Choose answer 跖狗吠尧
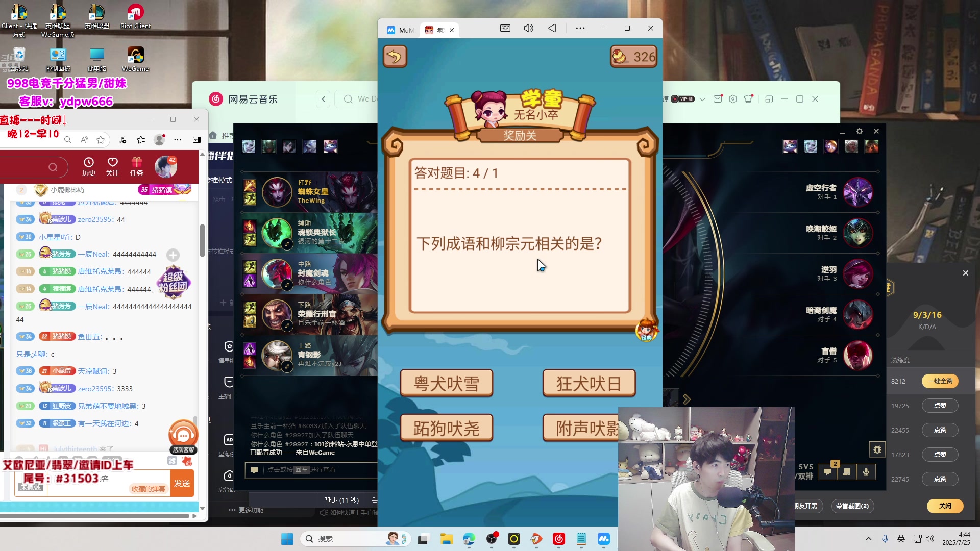 pos(446,428)
